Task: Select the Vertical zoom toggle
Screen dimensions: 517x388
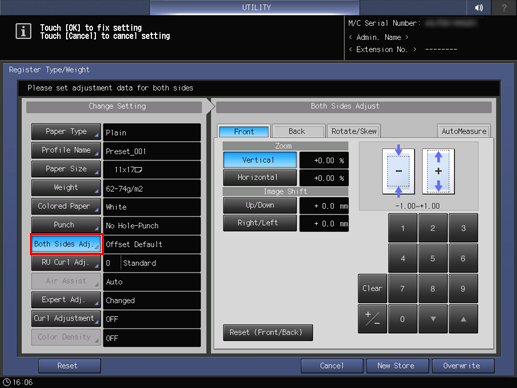Action: point(260,160)
